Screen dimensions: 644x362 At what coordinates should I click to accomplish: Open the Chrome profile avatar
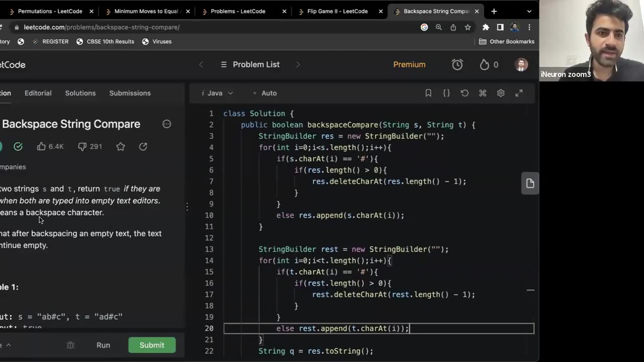pyautogui.click(x=514, y=27)
